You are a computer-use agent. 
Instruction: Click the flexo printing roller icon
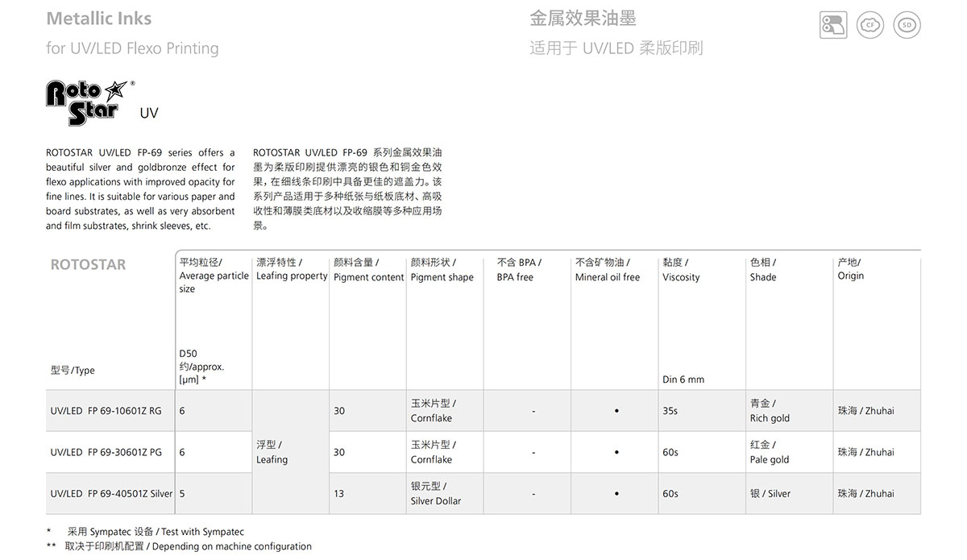tap(833, 25)
